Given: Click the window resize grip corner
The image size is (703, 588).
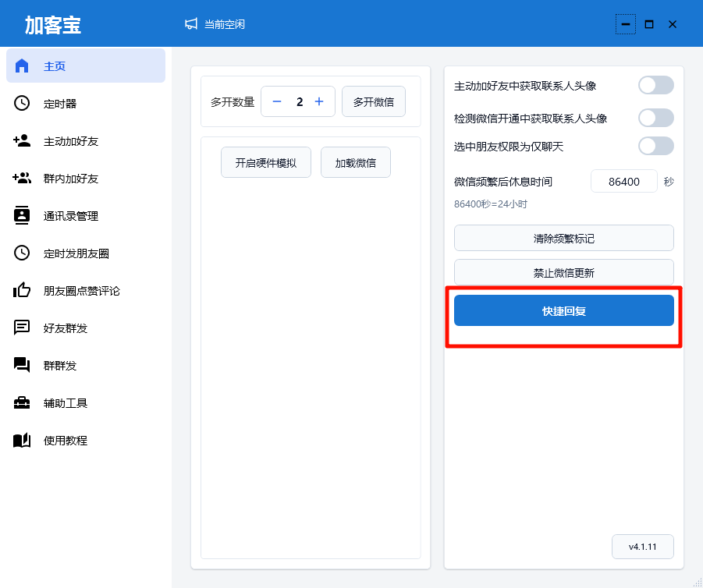Looking at the screenshot, I should pos(698,583).
